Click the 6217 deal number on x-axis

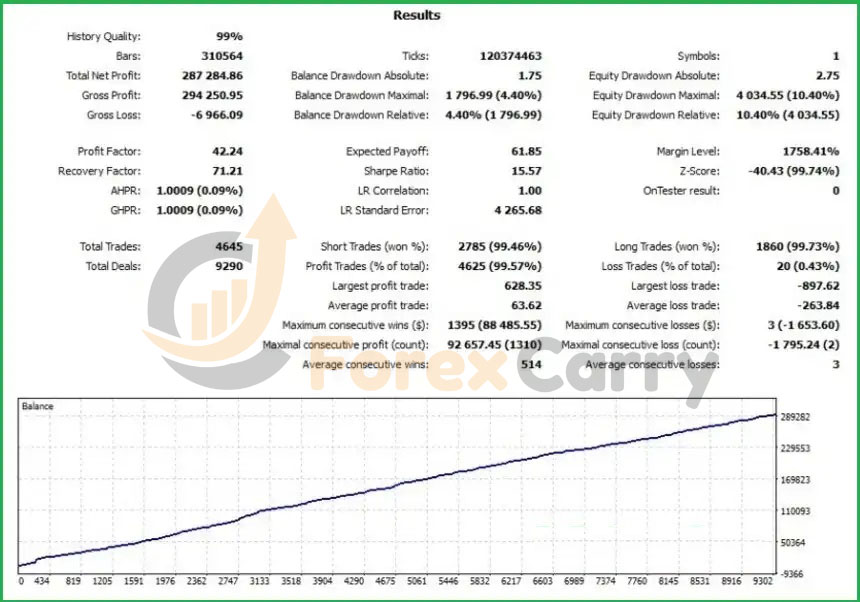click(511, 581)
